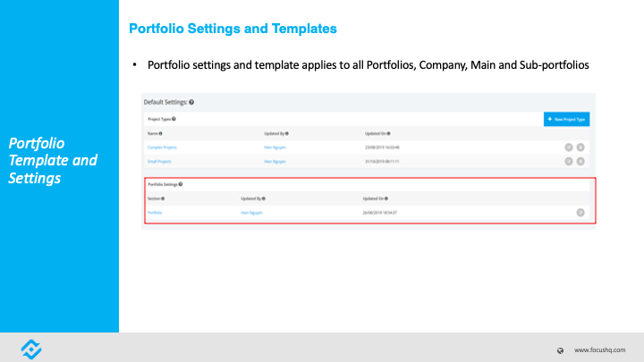Delete the Small Projects type via trash icon
The image size is (644, 362).
click(x=580, y=161)
